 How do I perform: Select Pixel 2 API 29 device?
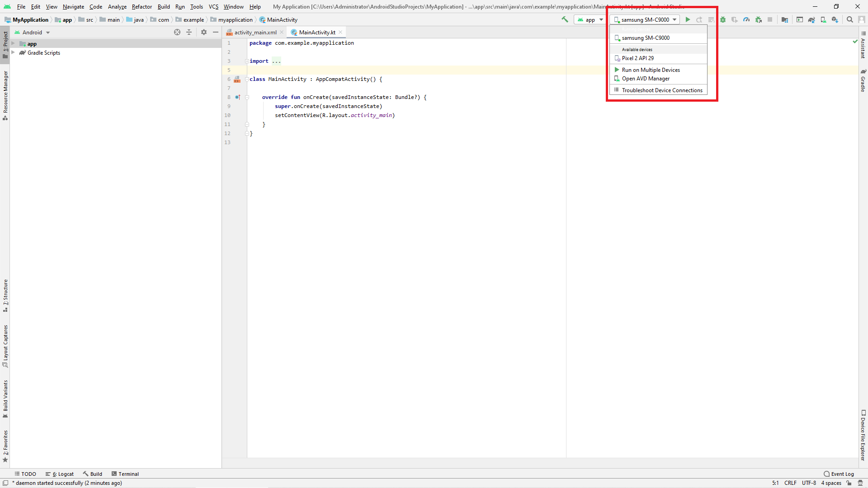click(637, 58)
